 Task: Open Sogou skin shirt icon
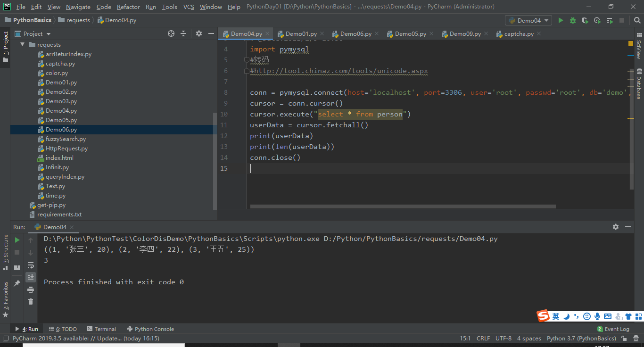628,316
